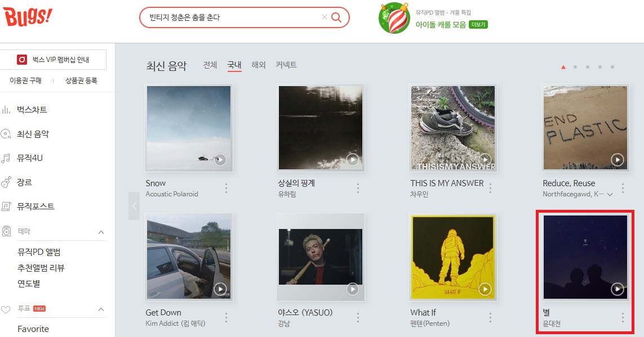Click the 더보기 green button
644x337 pixels.
click(x=478, y=25)
